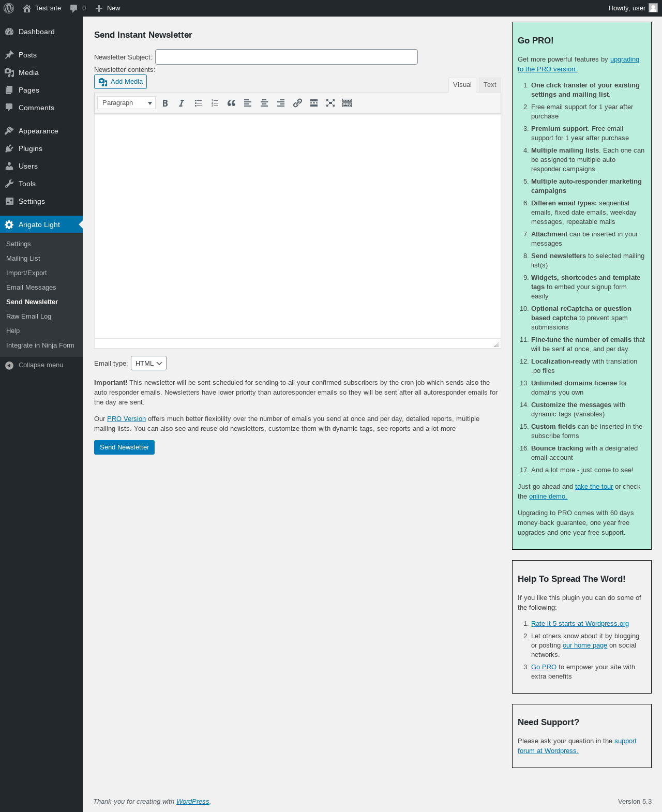
Task: Switch to the Text editor tab
Action: tap(490, 85)
